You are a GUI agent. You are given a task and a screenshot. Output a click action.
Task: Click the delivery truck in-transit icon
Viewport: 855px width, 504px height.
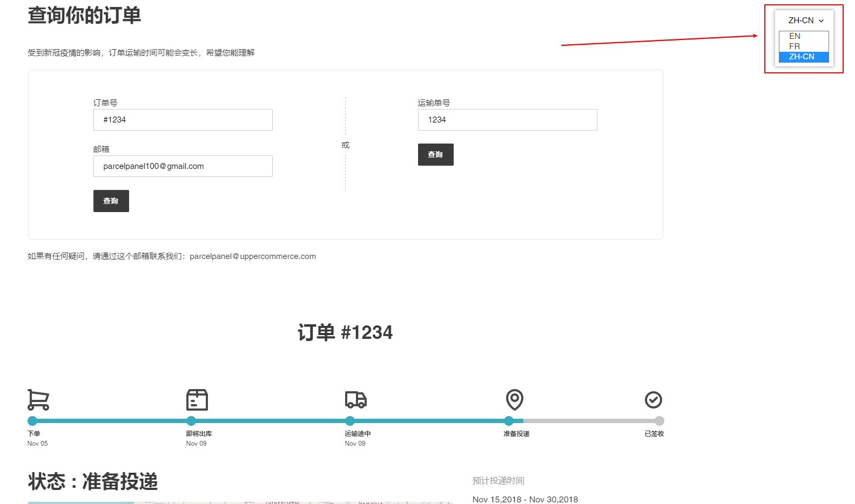pyautogui.click(x=356, y=400)
